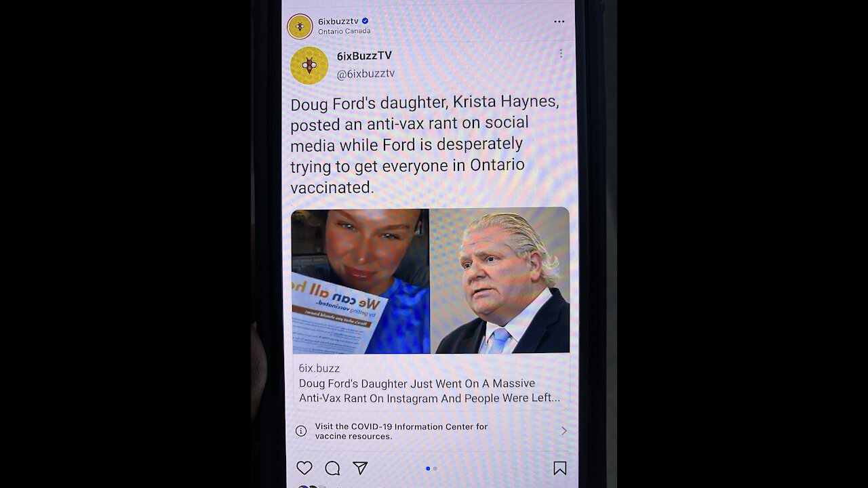Screen dimensions: 868x488
Task: Tap the 6ixBuzzTV bee avatar in tweet
Action: [x=309, y=65]
